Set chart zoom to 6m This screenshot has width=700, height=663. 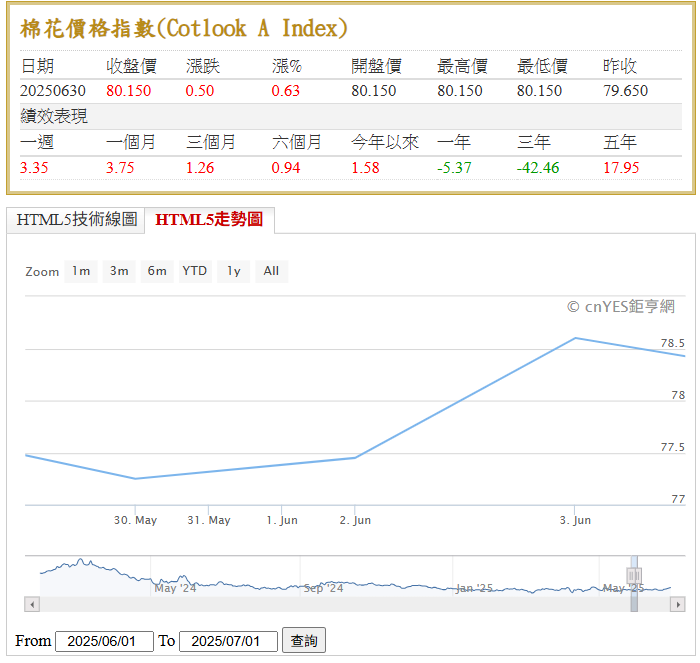click(x=157, y=271)
